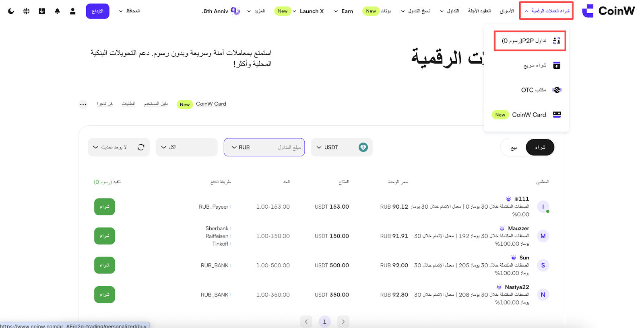Go to next page arrow
This screenshot has height=328, width=644.
pos(343,322)
